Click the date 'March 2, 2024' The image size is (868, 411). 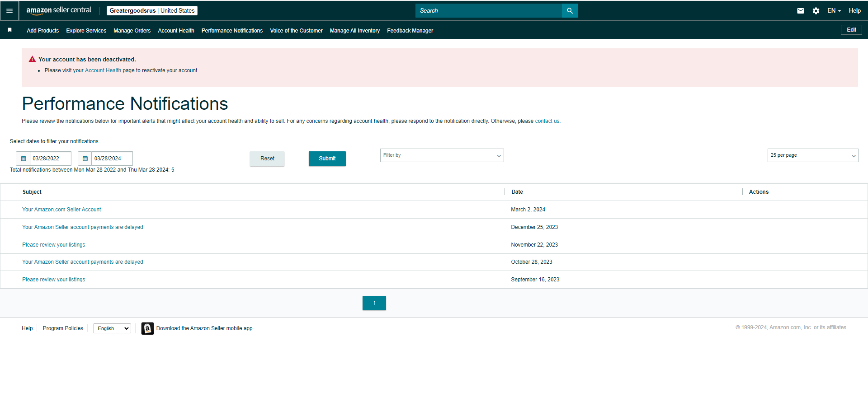click(528, 210)
